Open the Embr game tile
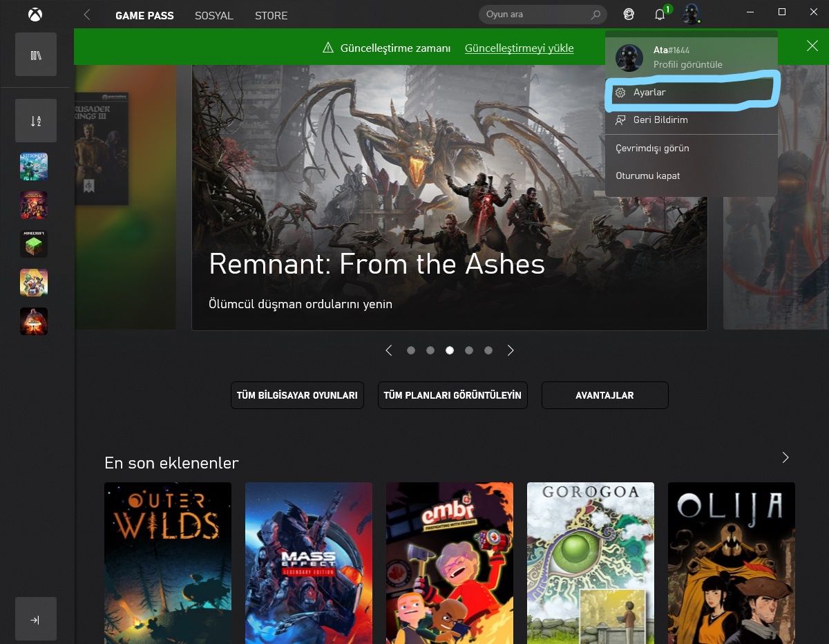Image resolution: width=829 pixels, height=644 pixels. [450, 563]
